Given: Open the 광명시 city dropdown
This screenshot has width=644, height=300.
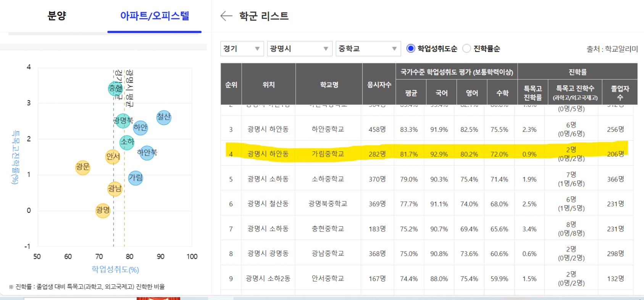Looking at the screenshot, I should (x=300, y=49).
